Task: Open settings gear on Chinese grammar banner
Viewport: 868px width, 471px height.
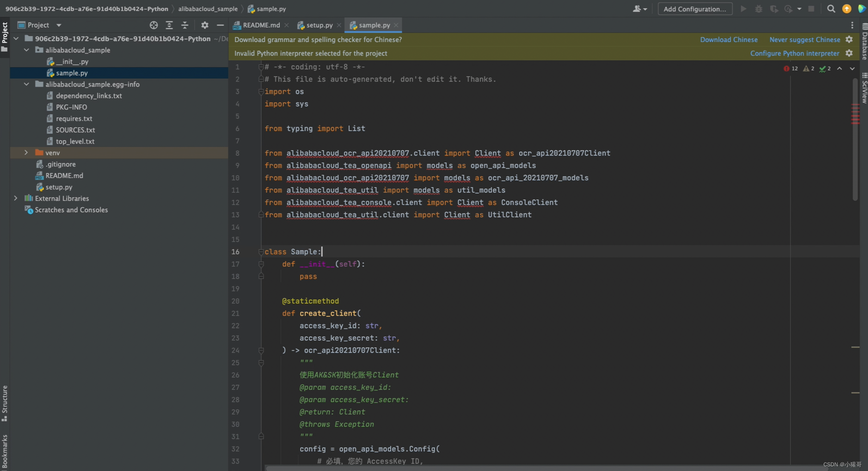Action: [849, 40]
